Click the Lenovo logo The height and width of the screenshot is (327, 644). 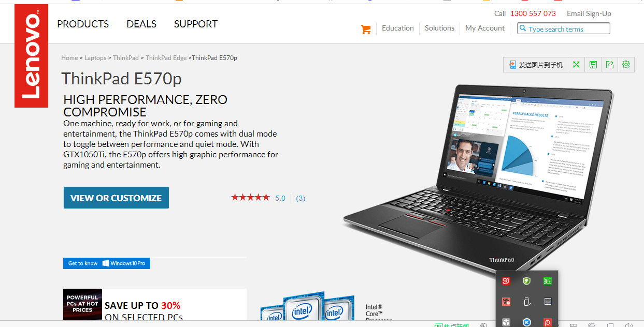(x=31, y=56)
